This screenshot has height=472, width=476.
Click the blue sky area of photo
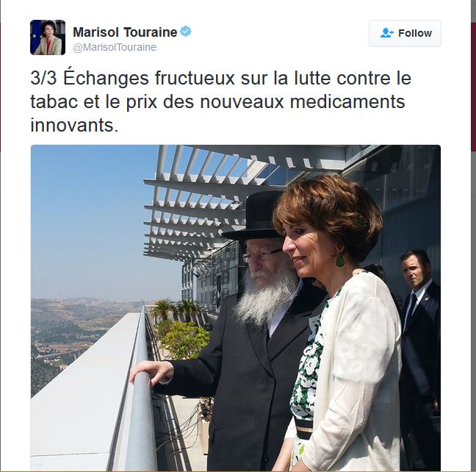(x=91, y=219)
